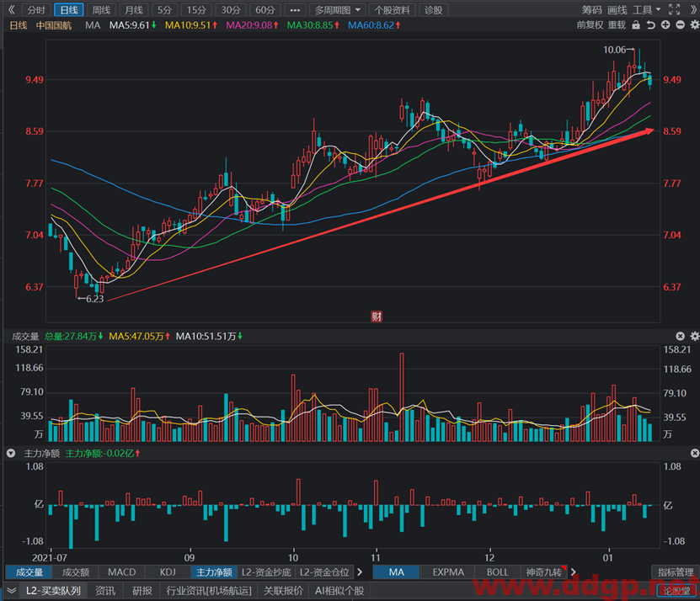
Task: Expand right panel with double-chevron icon
Action: click(x=693, y=9)
